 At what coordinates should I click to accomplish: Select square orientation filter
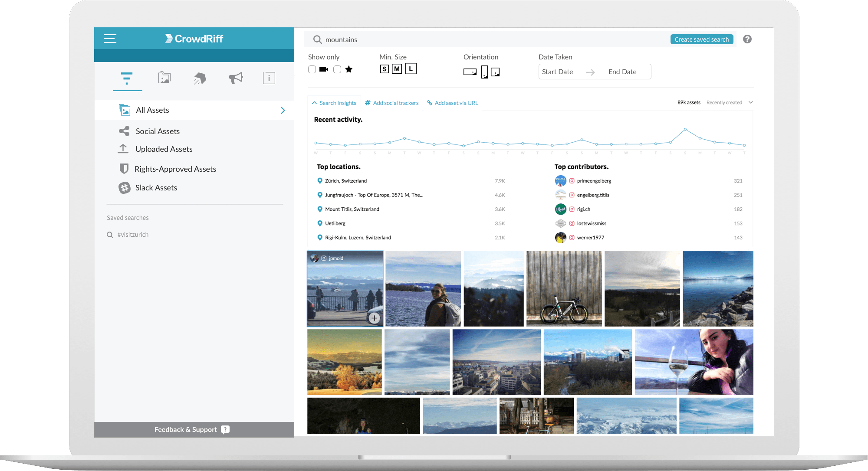[495, 72]
